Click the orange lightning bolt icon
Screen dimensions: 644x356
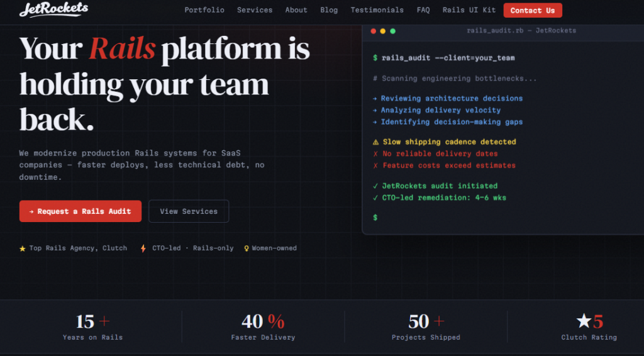tap(143, 248)
